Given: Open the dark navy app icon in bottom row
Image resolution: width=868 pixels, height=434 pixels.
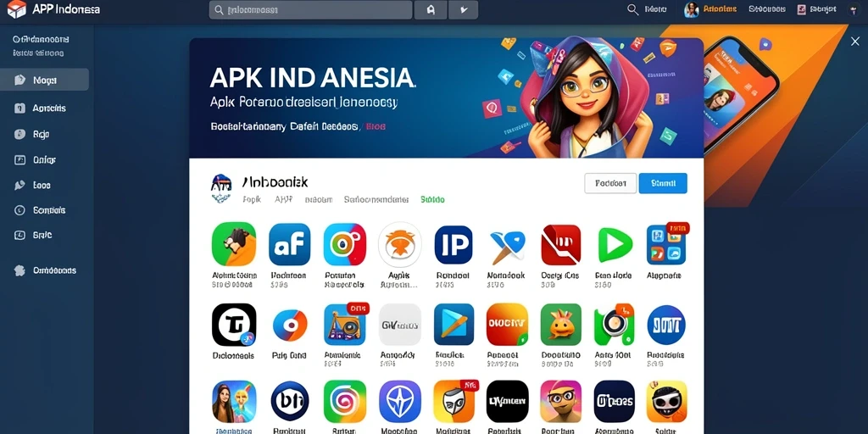Looking at the screenshot, I should [x=614, y=402].
